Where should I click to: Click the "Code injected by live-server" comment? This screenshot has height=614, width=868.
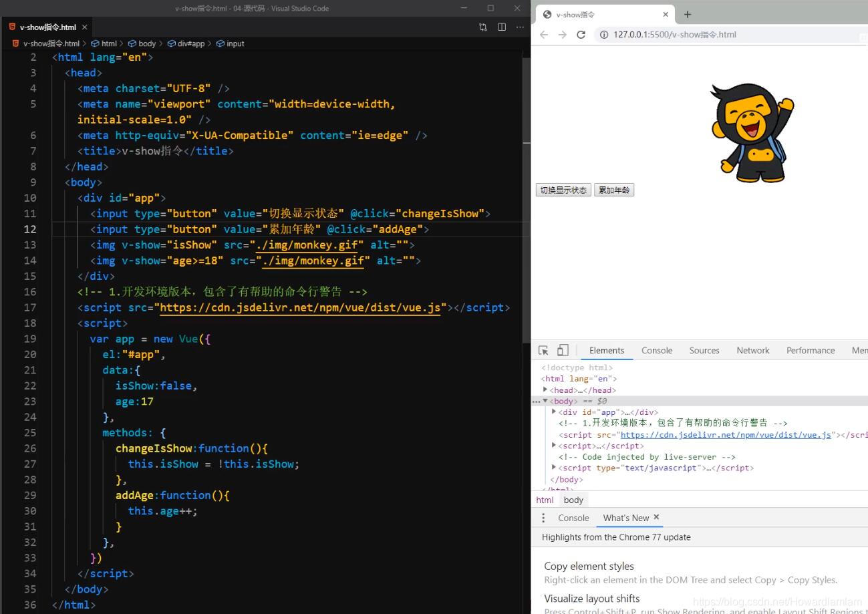pyautogui.click(x=647, y=457)
